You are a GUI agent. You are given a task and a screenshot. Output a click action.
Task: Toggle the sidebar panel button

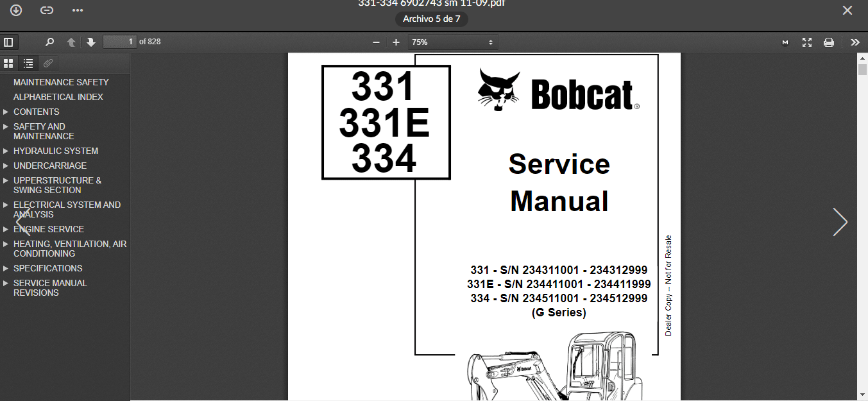pos(8,42)
